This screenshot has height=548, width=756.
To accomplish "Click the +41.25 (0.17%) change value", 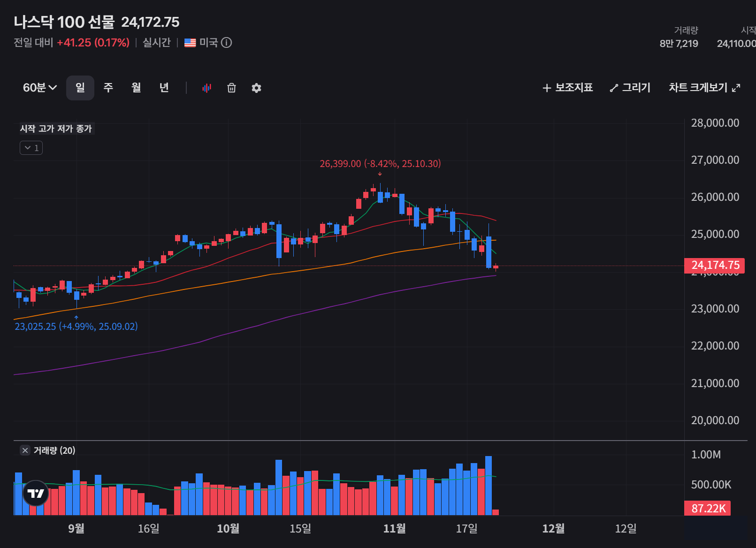I will (93, 43).
